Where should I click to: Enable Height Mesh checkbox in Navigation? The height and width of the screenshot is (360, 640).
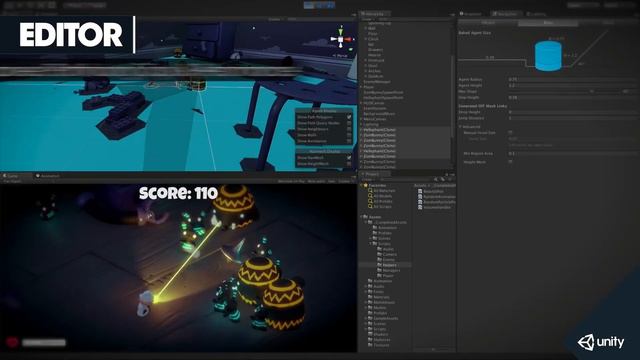coord(511,162)
